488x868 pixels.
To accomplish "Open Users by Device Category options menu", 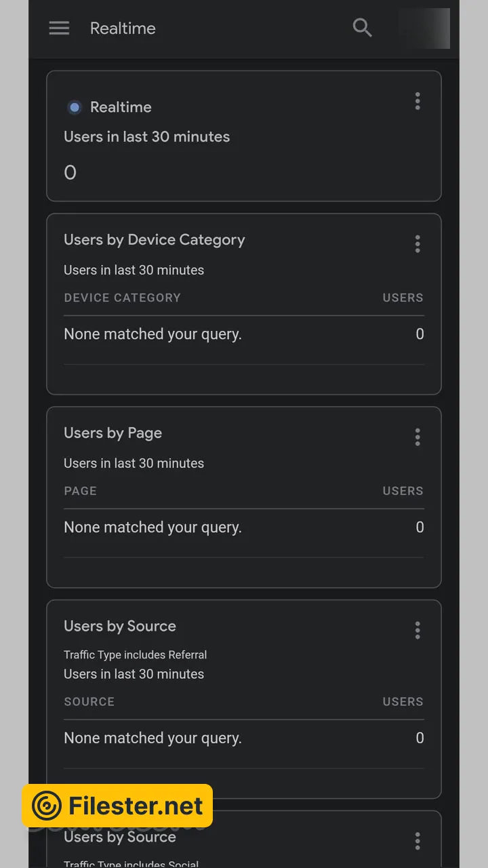I will (418, 244).
